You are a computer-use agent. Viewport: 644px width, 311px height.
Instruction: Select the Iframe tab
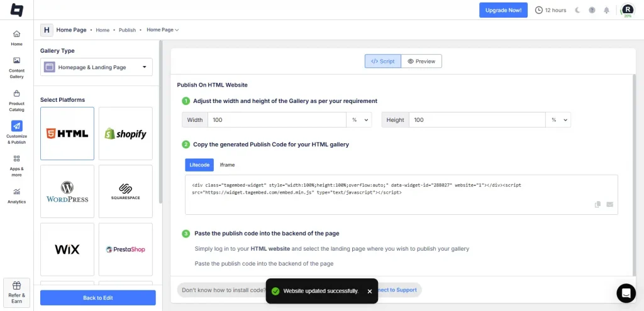coord(227,165)
